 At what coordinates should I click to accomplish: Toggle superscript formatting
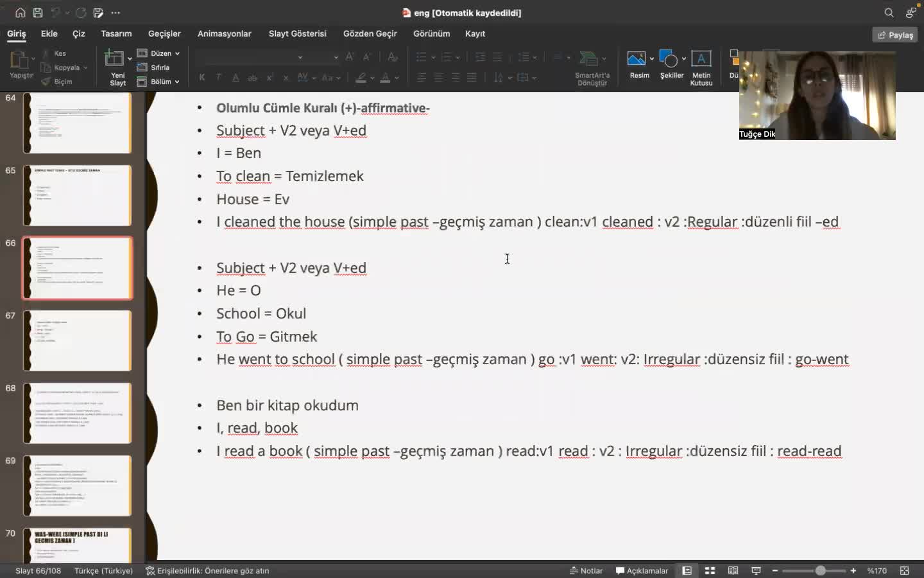tap(269, 78)
